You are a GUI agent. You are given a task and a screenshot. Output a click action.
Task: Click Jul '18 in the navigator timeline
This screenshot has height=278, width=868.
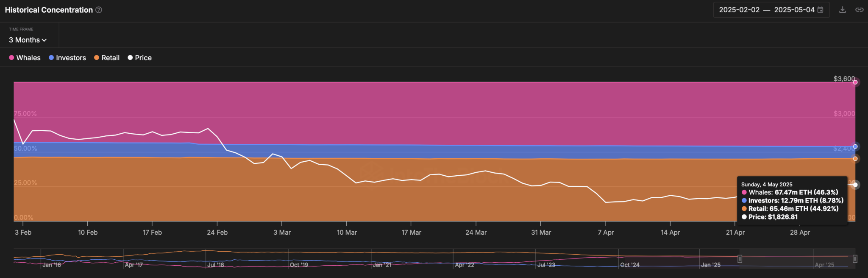point(215,265)
